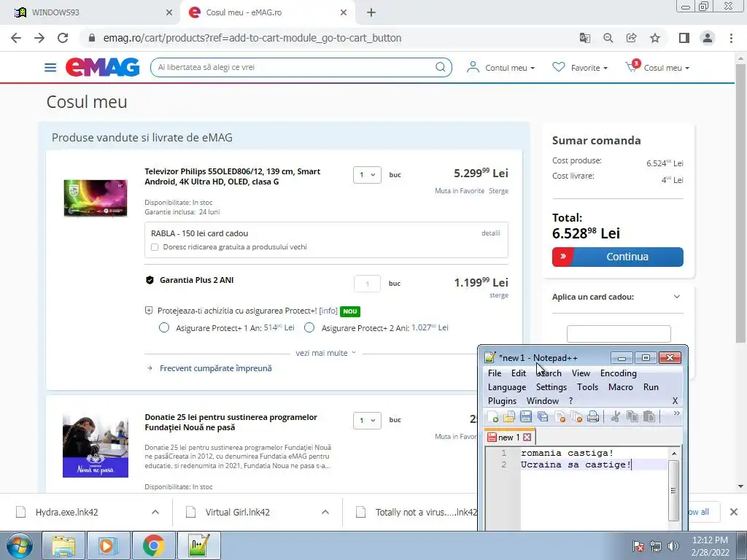Screen dimensions: 747x560
Task: Click the eMAG logo
Action: pyautogui.click(x=102, y=67)
